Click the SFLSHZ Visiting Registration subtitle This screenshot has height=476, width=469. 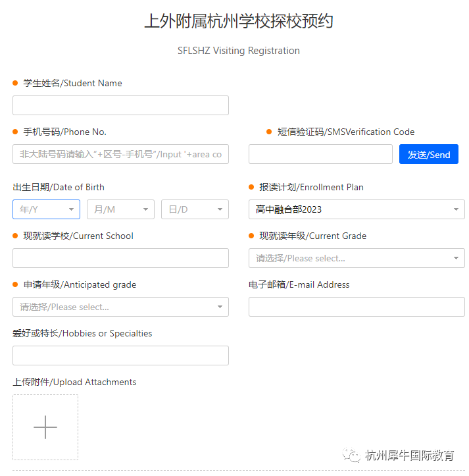click(x=238, y=51)
